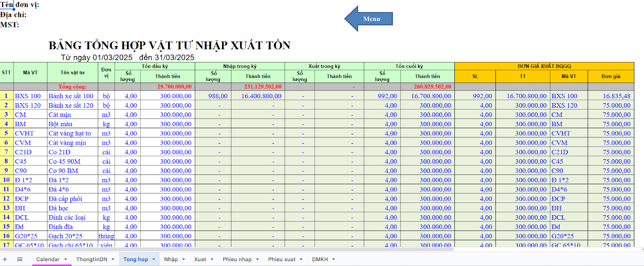The width and height of the screenshot is (644, 266).
Task: Click cell 'Bánh xe sắt 100'
Action: click(72, 96)
